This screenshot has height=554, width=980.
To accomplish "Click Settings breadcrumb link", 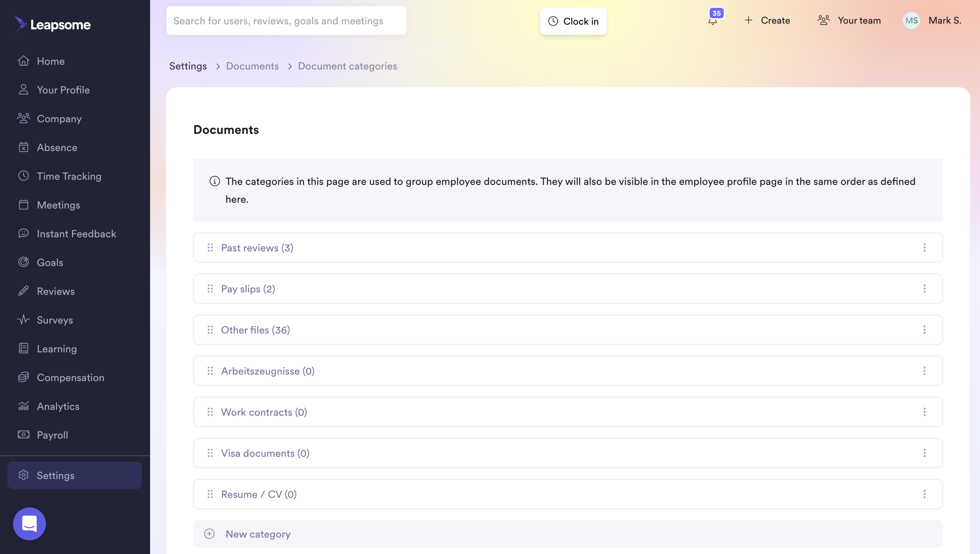I will 188,66.
